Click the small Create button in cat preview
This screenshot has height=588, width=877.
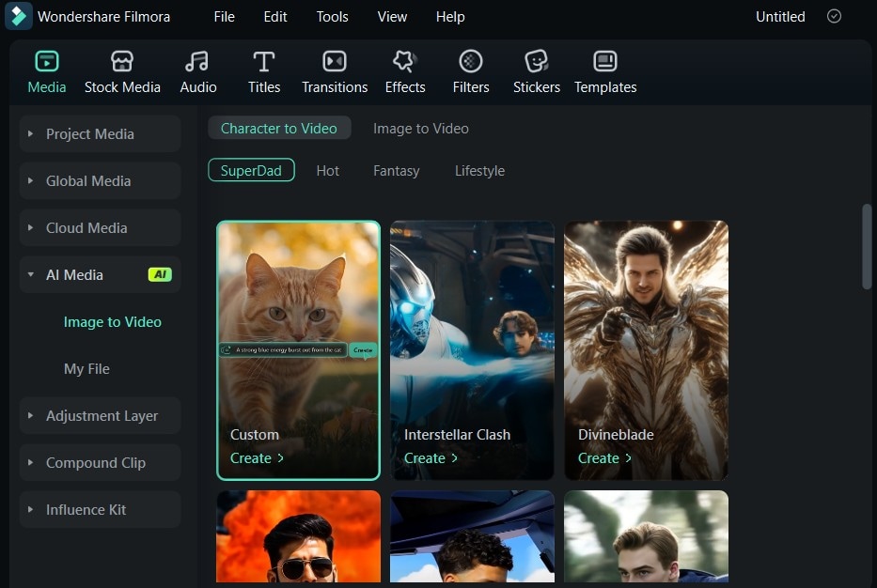[363, 350]
